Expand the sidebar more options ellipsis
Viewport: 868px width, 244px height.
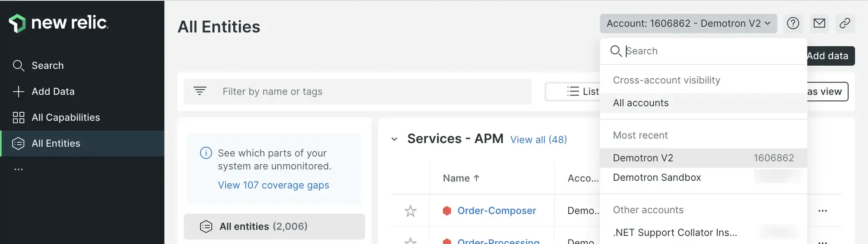point(19,169)
